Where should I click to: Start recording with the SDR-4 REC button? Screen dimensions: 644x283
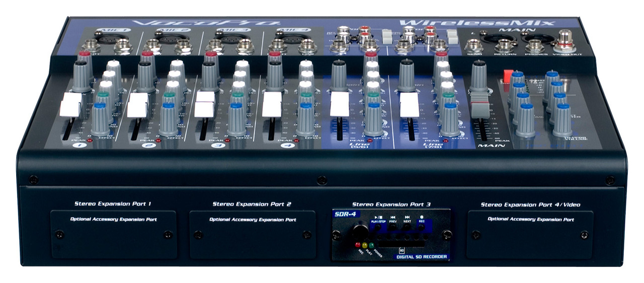click(x=421, y=228)
